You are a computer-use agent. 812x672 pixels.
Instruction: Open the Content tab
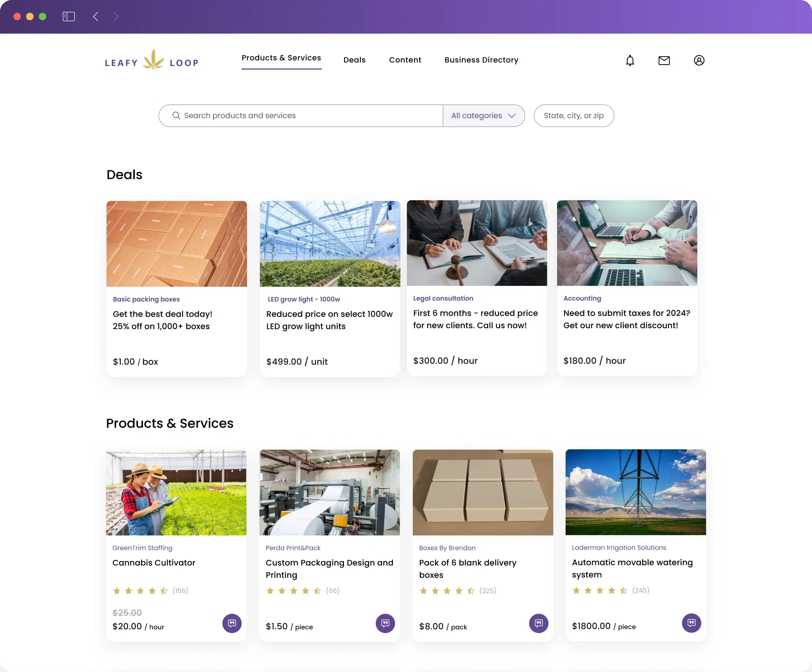click(x=405, y=60)
